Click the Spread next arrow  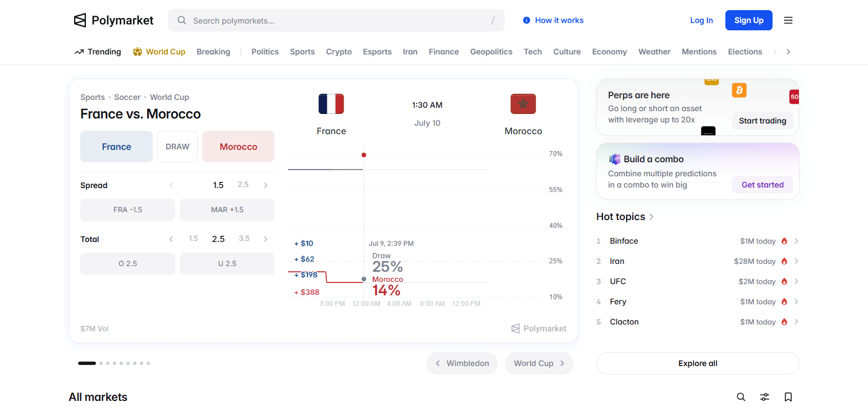tap(266, 185)
